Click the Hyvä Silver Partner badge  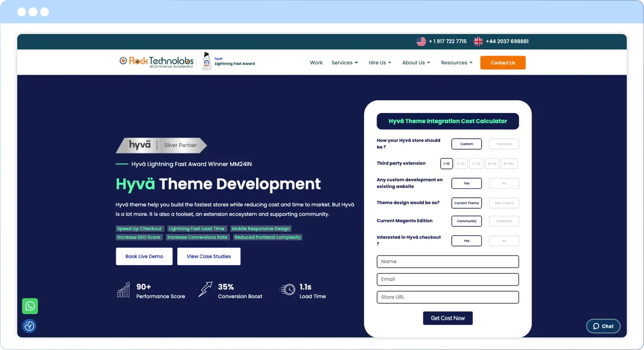click(x=161, y=145)
